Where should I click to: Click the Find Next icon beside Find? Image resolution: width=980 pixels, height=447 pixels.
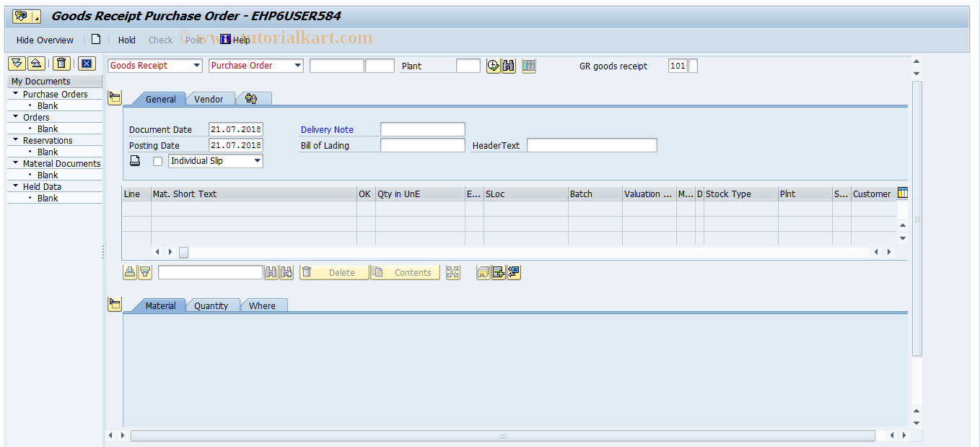[286, 272]
